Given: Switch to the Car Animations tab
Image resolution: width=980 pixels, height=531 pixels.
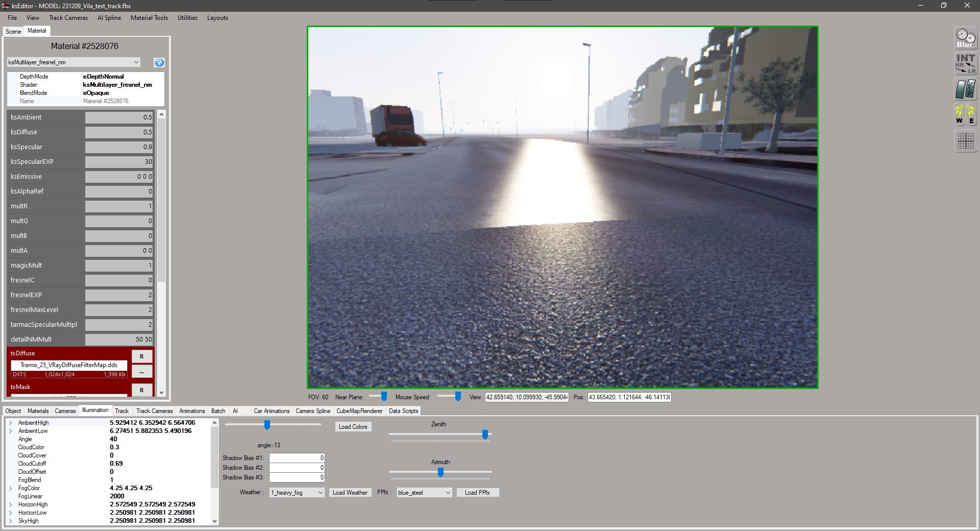Looking at the screenshot, I should 272,411.
